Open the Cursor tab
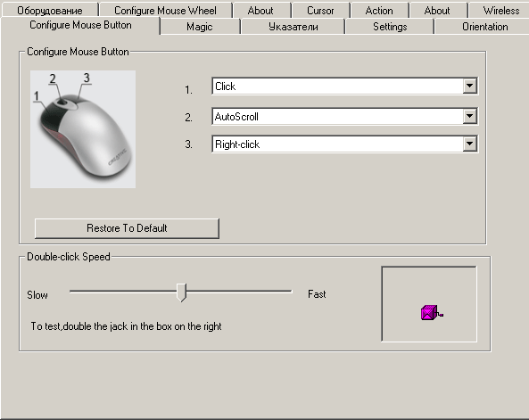This screenshot has height=420, width=529. point(320,10)
